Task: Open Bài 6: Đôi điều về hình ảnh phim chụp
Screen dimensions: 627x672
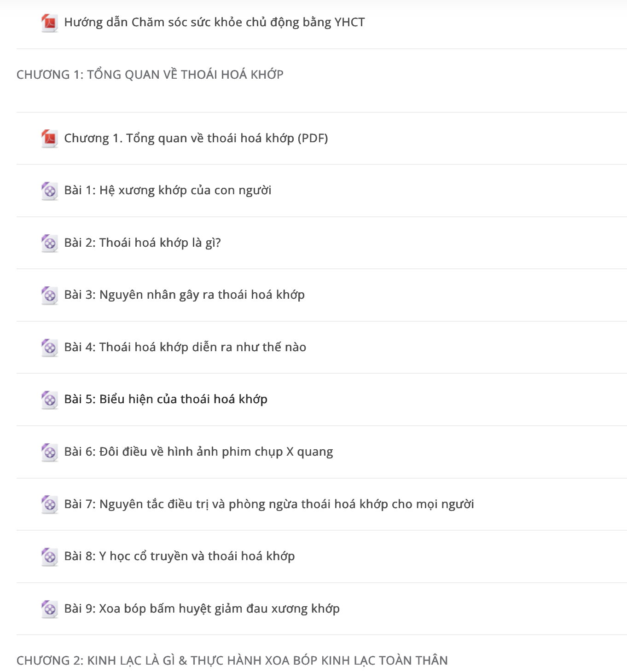Action: click(x=198, y=452)
